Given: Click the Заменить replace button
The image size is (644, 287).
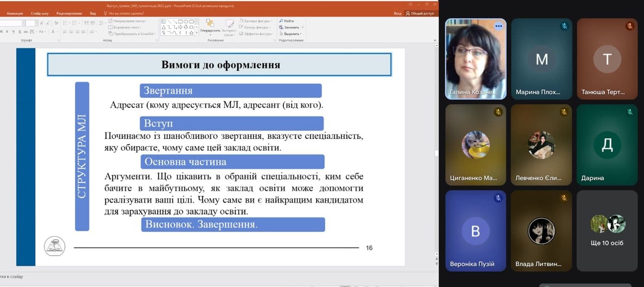Looking at the screenshot, I should (291, 27).
